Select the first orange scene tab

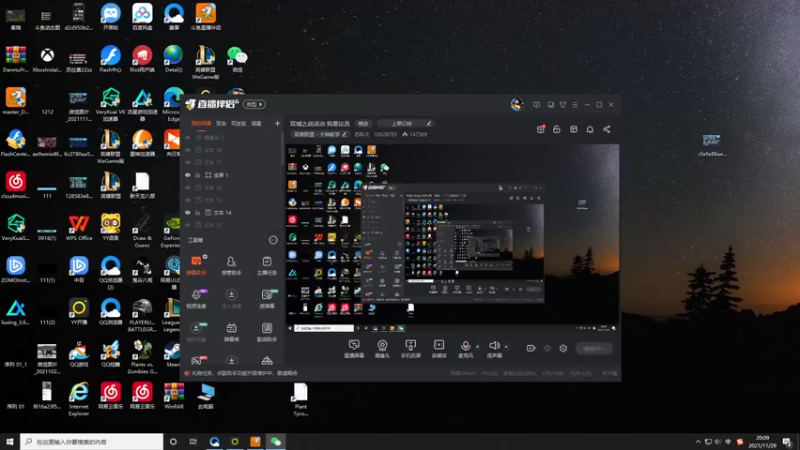201,123
